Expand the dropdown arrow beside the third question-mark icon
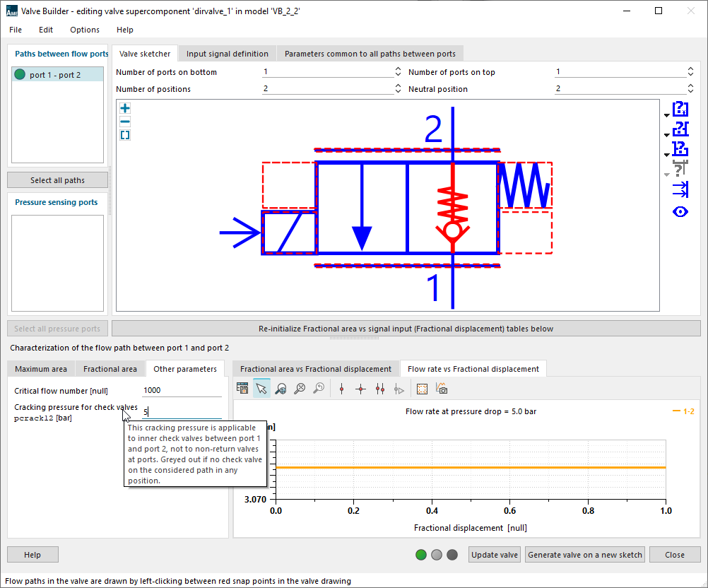This screenshot has width=708, height=588. [667, 155]
